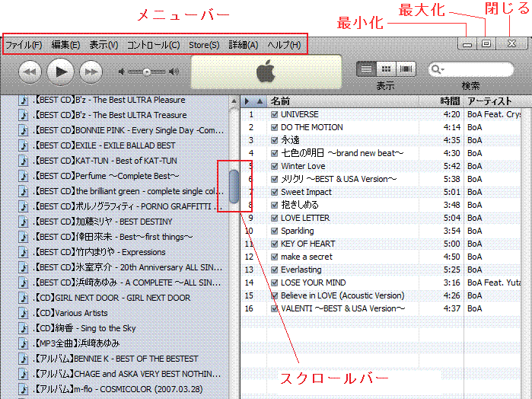Toggle the LOVE LETTER checkbox
The image size is (532, 399).
[275, 218]
